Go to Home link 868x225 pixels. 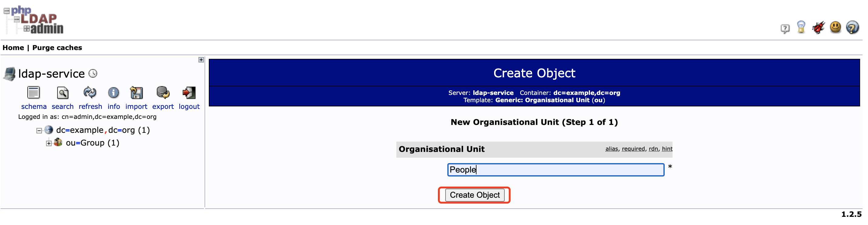point(13,48)
